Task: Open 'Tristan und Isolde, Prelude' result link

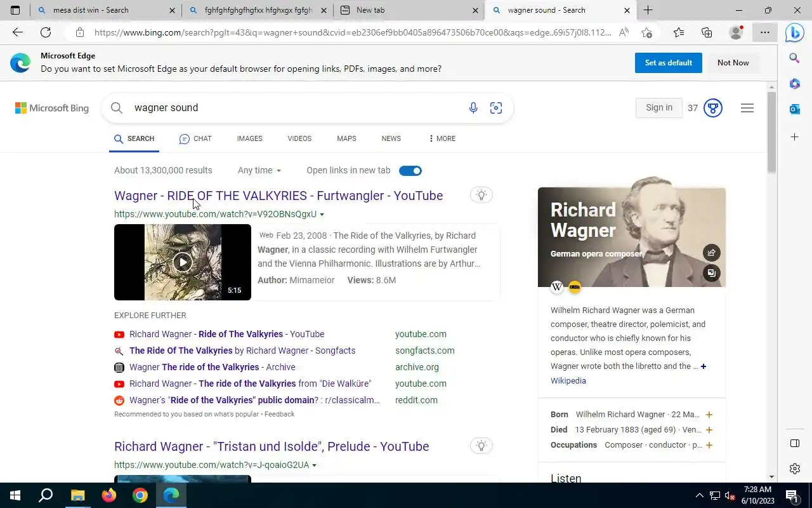Action: tap(272, 446)
